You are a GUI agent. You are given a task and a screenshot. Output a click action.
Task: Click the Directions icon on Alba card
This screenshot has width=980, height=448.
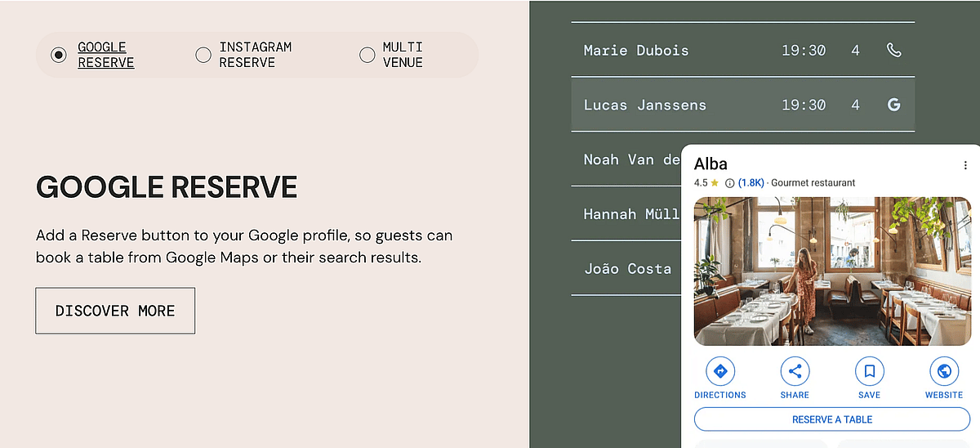720,372
